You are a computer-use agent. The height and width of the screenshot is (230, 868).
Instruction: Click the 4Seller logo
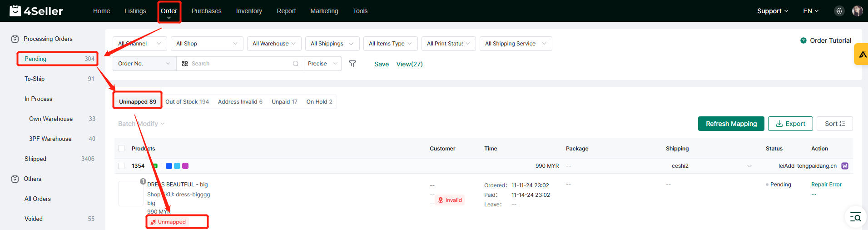(x=36, y=11)
